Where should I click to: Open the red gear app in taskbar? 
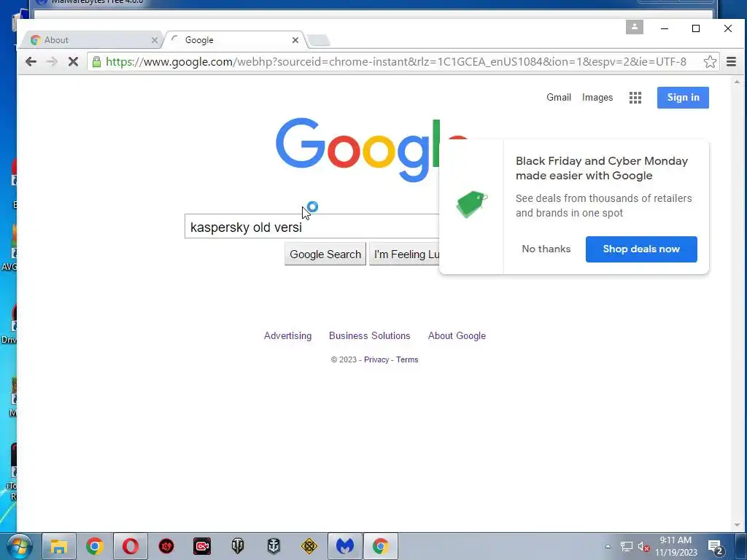click(x=166, y=546)
